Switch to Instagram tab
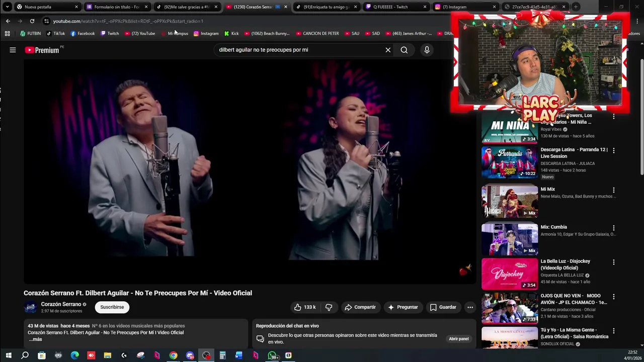Screen dimensions: 644x362 pyautogui.click(x=465, y=7)
